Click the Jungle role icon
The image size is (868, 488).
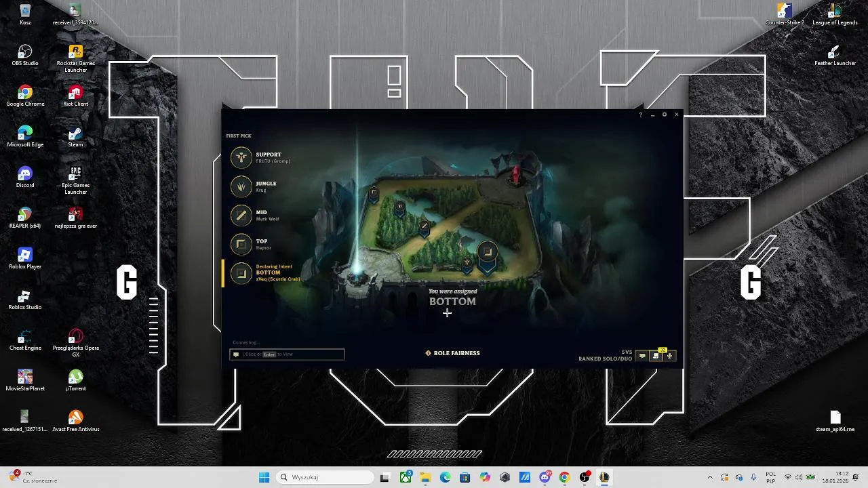(x=241, y=186)
